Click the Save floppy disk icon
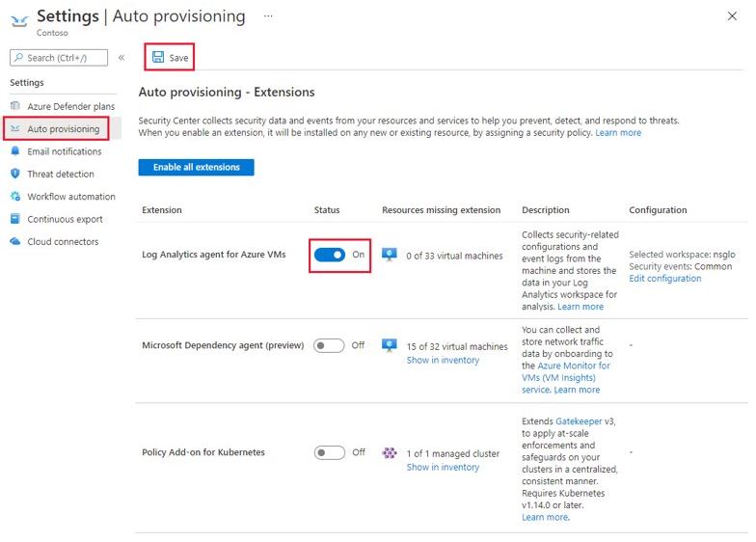This screenshot has width=756, height=542. (158, 58)
